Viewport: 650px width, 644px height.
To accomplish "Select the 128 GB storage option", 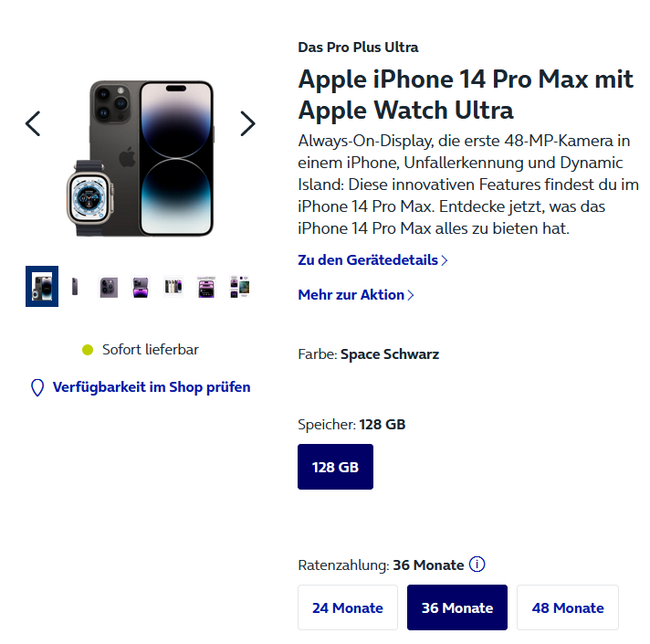I will [x=335, y=467].
